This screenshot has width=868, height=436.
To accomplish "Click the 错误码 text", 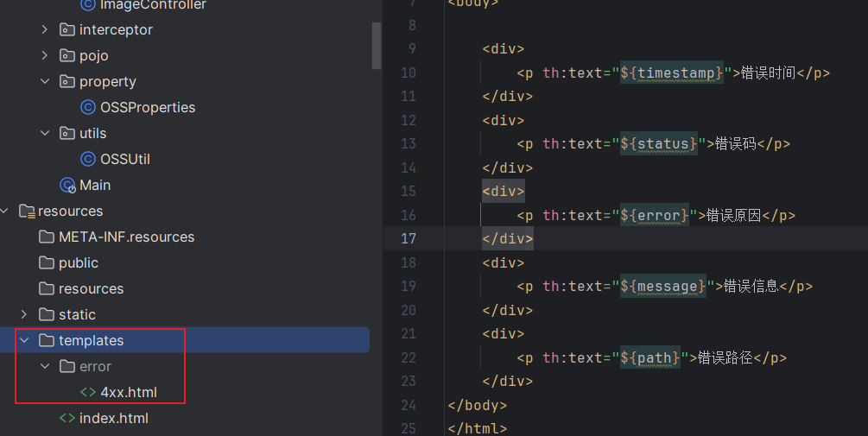I will (736, 144).
